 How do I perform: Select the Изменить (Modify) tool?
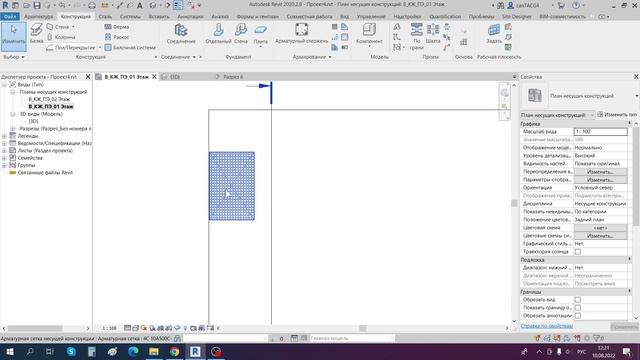click(13, 36)
